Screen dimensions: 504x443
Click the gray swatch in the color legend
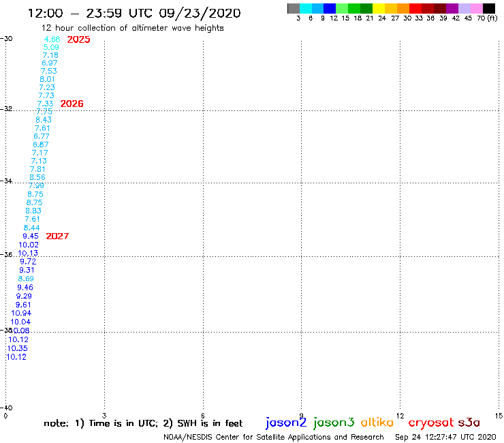[294, 8]
